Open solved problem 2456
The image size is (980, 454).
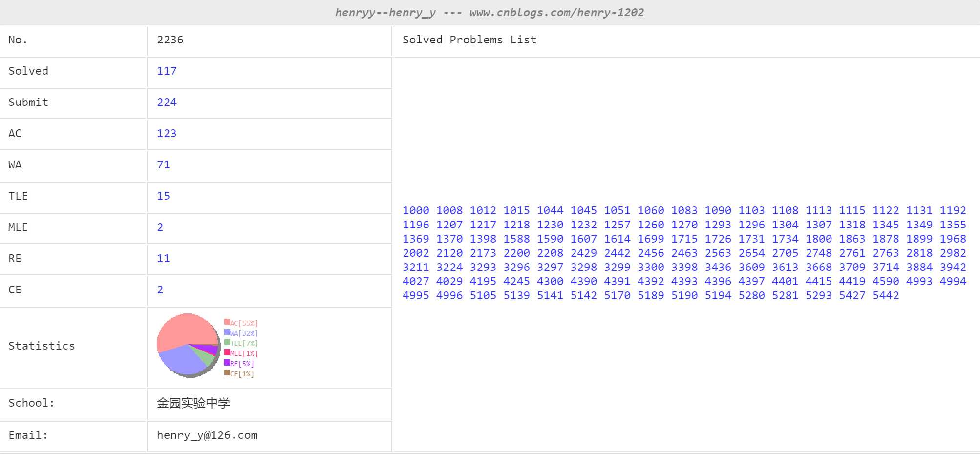pyautogui.click(x=651, y=253)
